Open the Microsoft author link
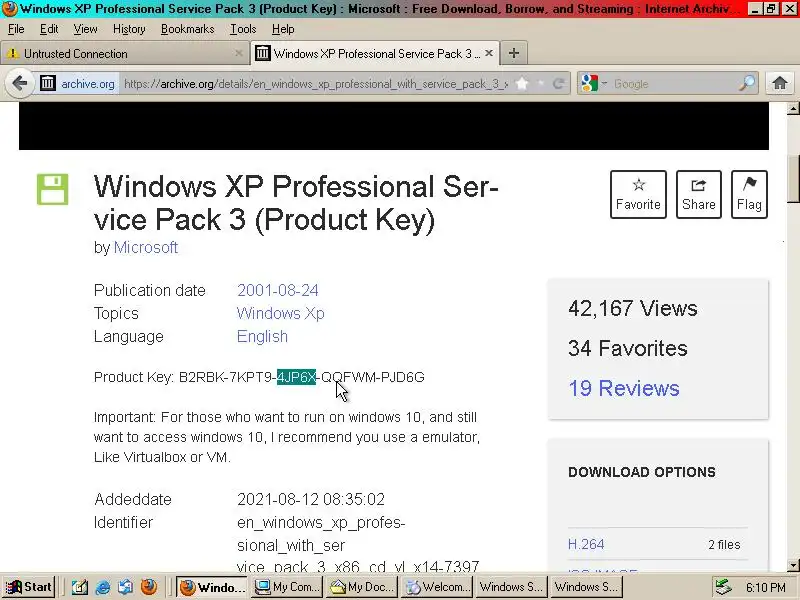 (146, 247)
